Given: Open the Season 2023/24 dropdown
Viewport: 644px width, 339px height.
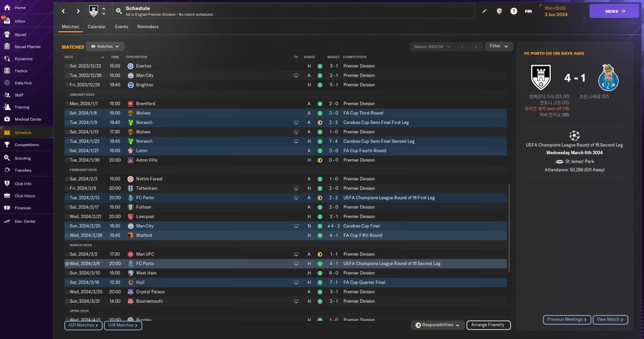Looking at the screenshot, I should 433,46.
